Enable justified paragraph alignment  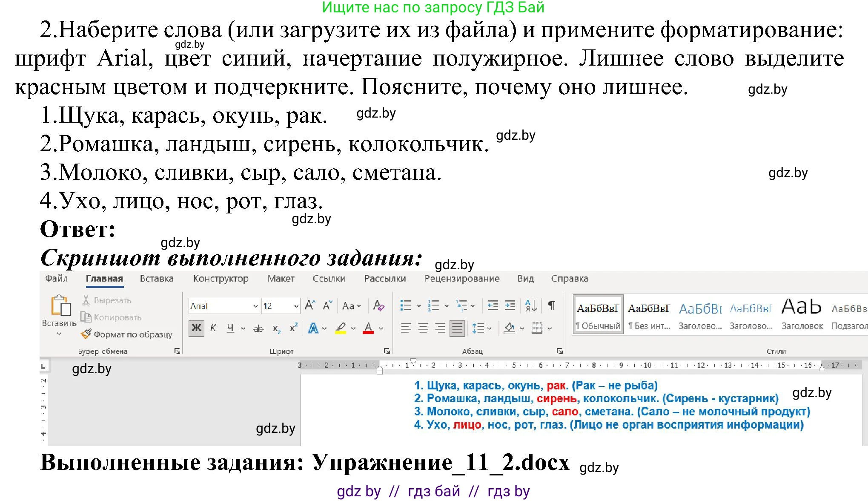click(x=457, y=328)
